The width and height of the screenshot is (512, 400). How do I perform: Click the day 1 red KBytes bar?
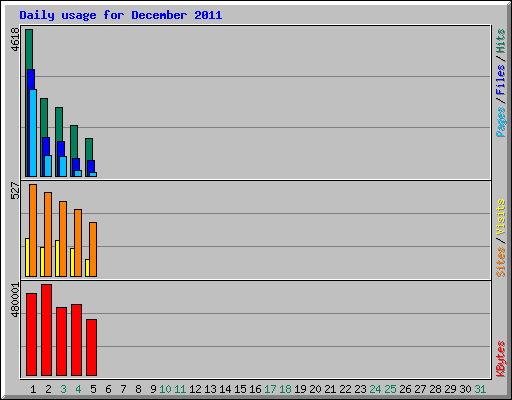click(31, 334)
